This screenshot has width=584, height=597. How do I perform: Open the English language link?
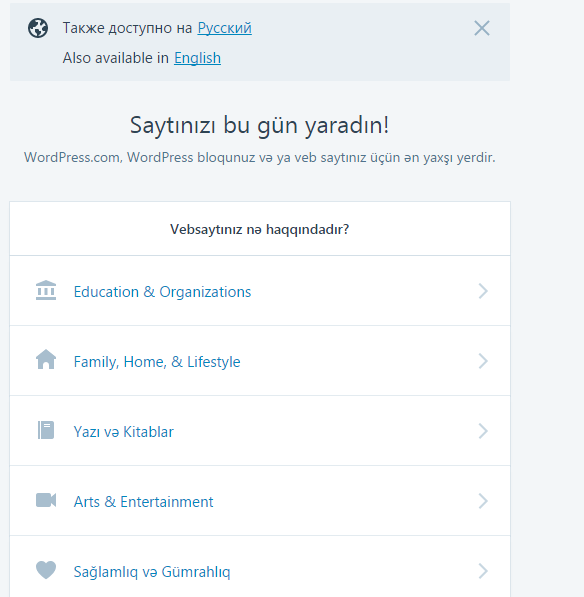click(x=197, y=58)
